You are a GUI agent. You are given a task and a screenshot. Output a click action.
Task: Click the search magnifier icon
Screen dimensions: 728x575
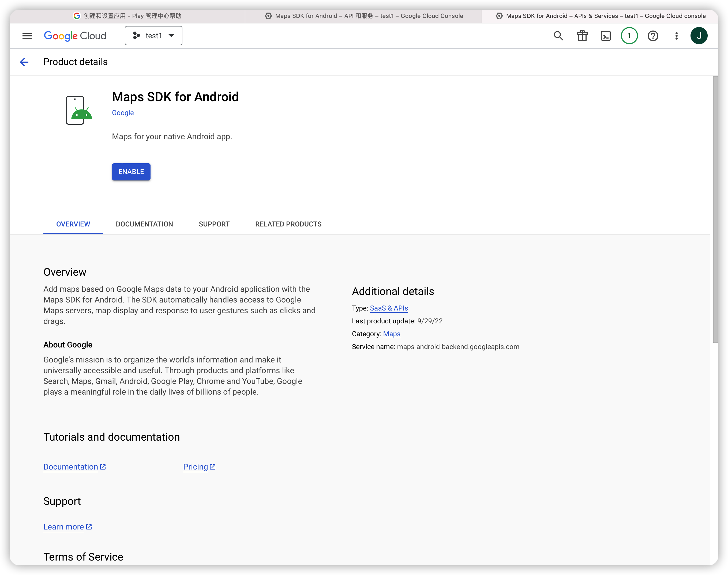[x=558, y=36]
